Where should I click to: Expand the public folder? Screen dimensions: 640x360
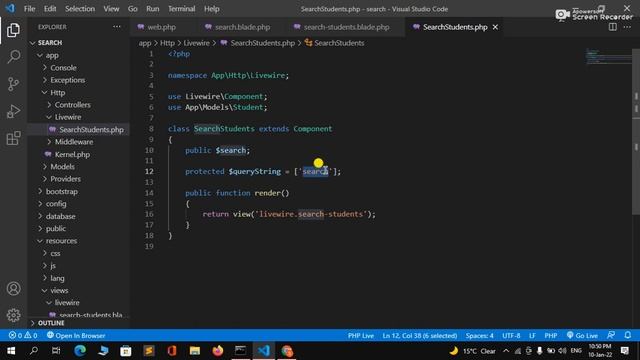pos(56,229)
